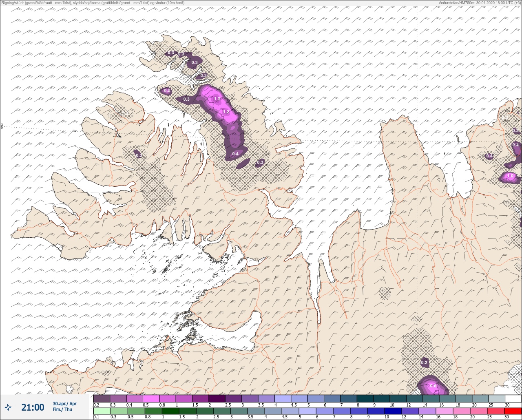Click the 0.2 value on the map above 0.6
The image size is (522, 420).
tap(424, 363)
